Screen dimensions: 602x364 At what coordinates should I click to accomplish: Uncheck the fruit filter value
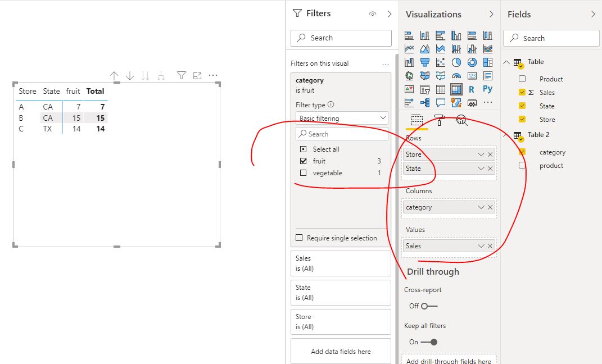tap(304, 161)
